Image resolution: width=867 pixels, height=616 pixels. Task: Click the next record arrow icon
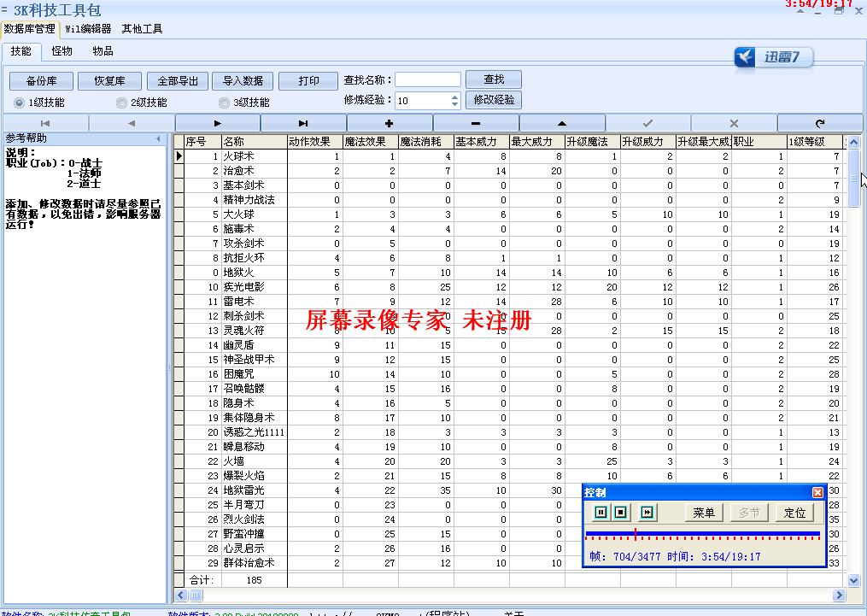click(x=218, y=123)
